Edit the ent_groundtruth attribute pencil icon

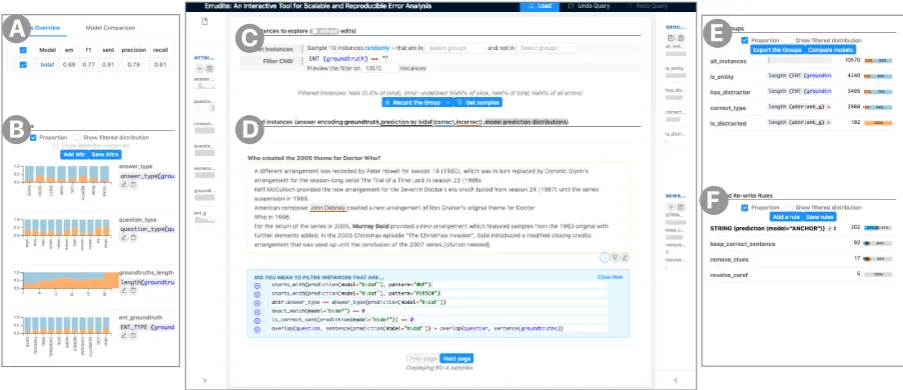click(x=123, y=335)
